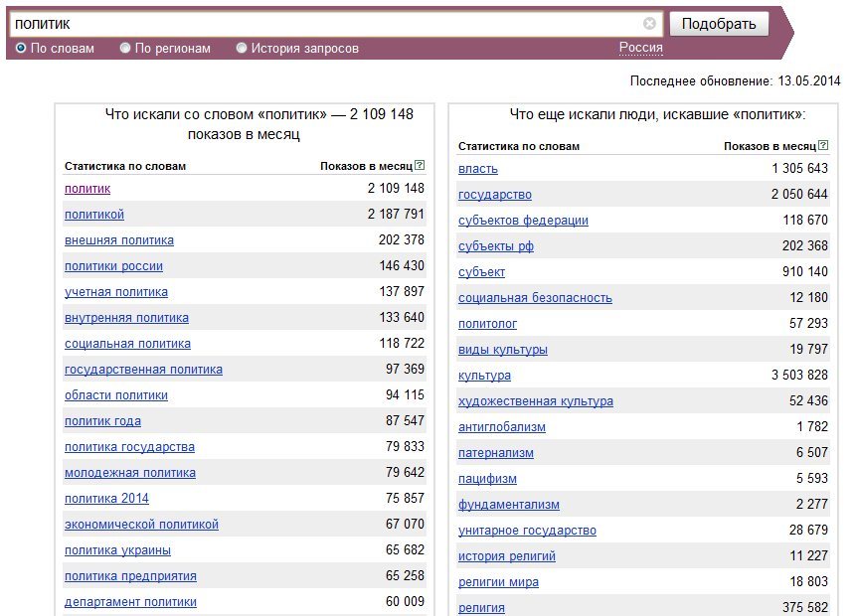Open the "политика украины" link
857x616 pixels.
click(x=117, y=550)
